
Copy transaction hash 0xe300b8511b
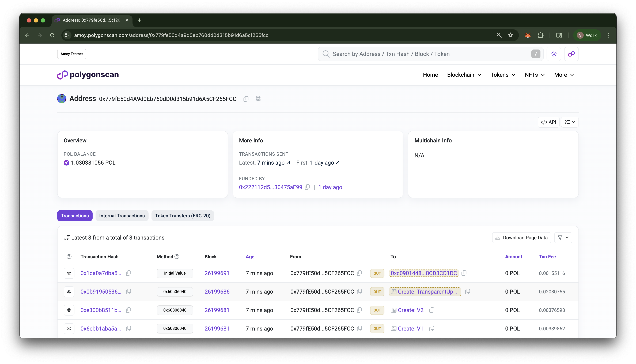coord(128,310)
